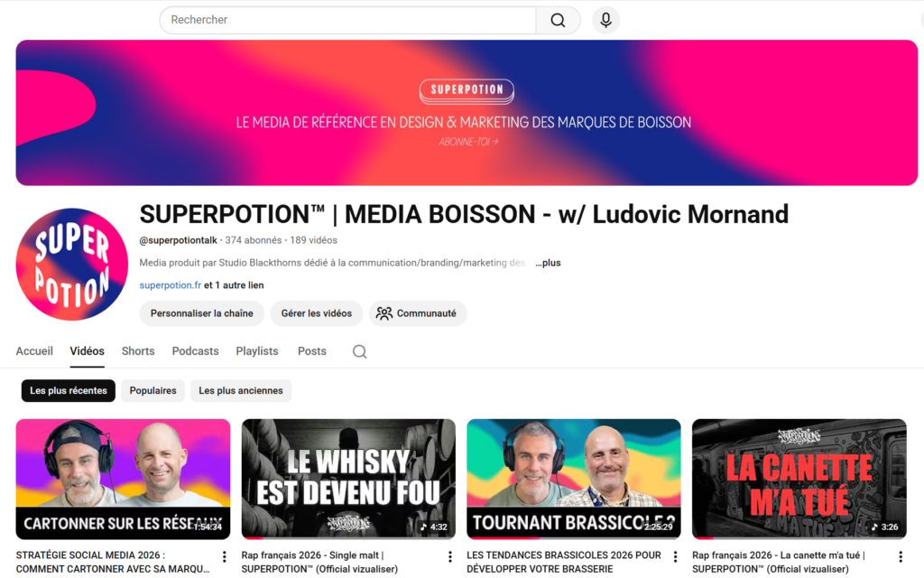Enable the 'Populaires' filter
The image size is (924, 578).
pyautogui.click(x=152, y=390)
